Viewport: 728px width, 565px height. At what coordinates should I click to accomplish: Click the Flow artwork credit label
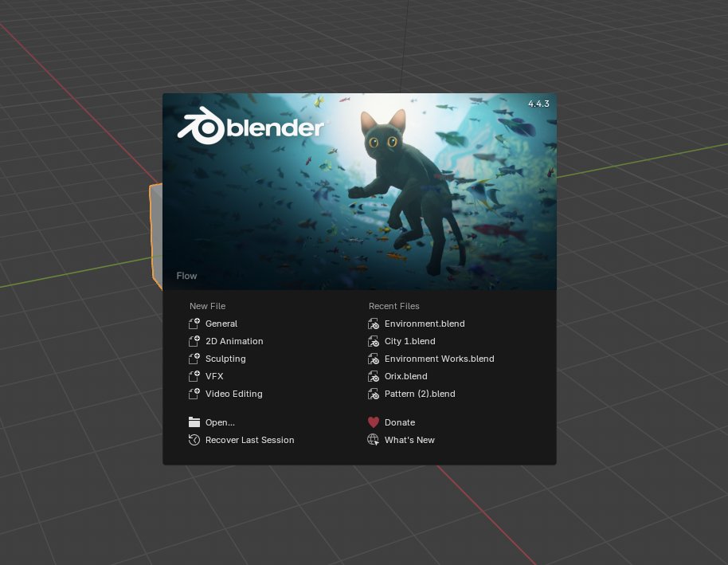186,276
